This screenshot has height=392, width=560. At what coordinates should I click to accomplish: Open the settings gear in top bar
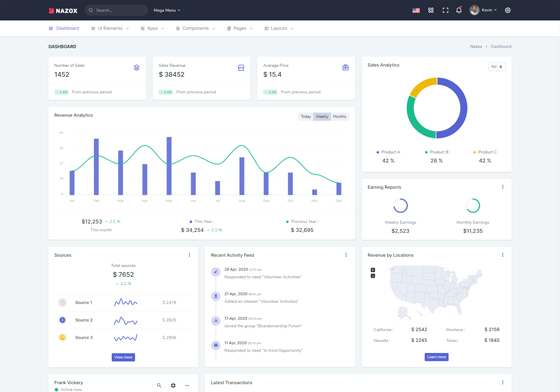pyautogui.click(x=508, y=10)
